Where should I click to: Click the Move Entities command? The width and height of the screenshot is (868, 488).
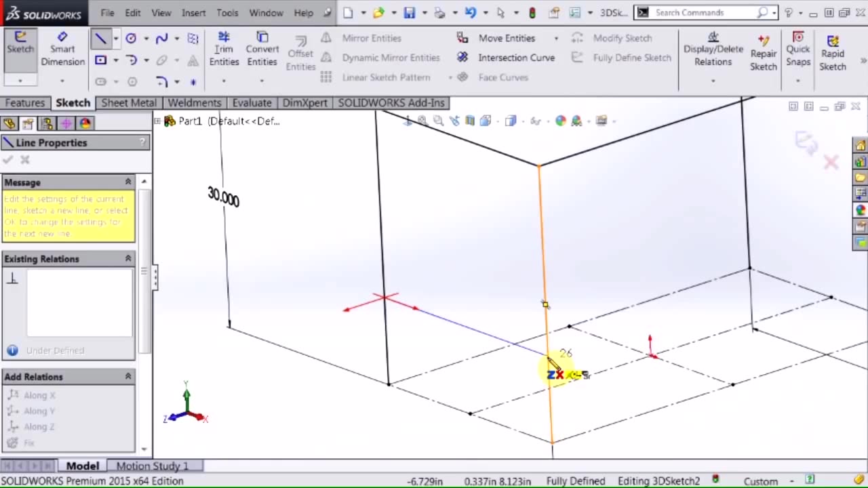tap(507, 38)
